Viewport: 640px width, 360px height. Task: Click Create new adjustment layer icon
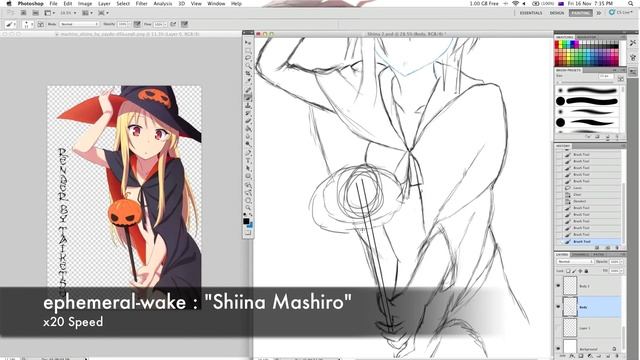pyautogui.click(x=590, y=356)
